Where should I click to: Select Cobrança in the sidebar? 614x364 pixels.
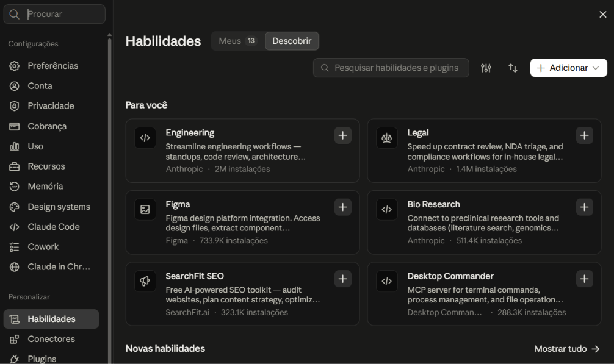(51, 126)
